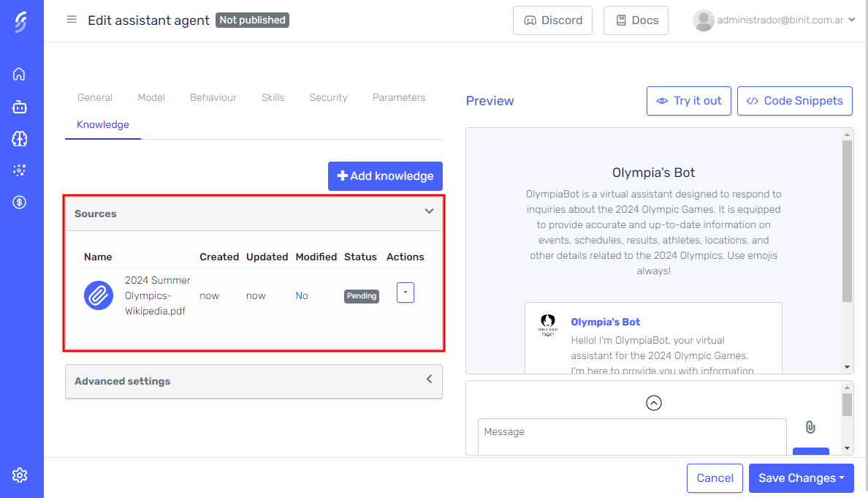
Task: Select the Knowledge tab
Action: (x=103, y=124)
